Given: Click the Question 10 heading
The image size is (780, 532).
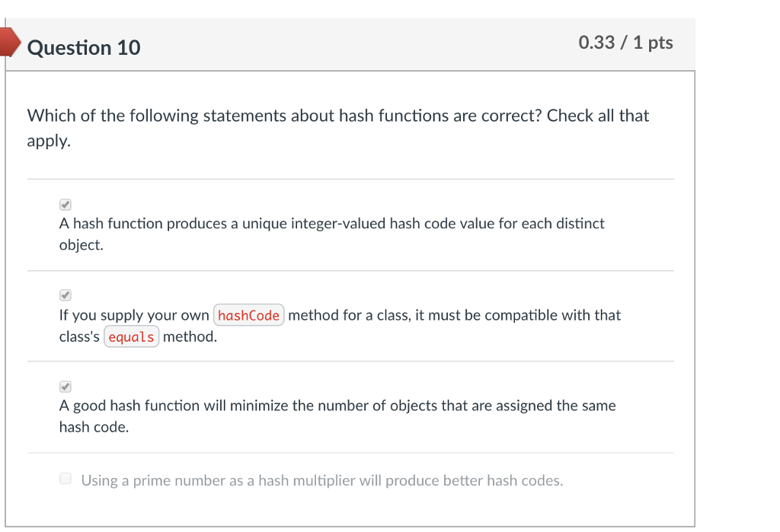Looking at the screenshot, I should tap(84, 47).
